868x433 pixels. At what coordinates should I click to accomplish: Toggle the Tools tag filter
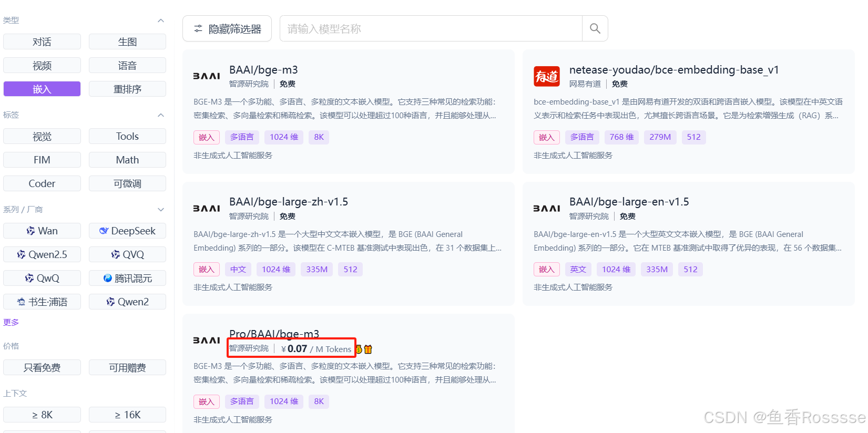tap(127, 137)
